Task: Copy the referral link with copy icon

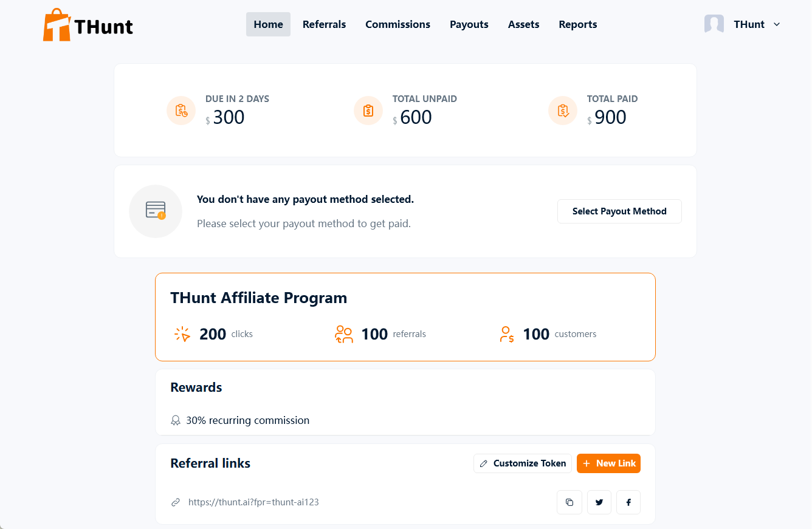Action: [569, 502]
